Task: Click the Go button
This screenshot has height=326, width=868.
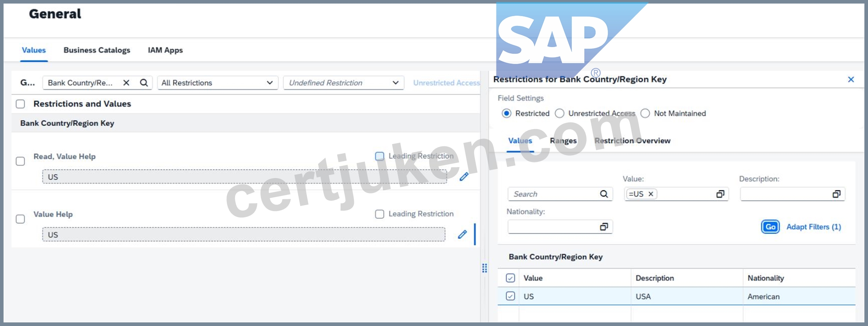Action: 770,227
